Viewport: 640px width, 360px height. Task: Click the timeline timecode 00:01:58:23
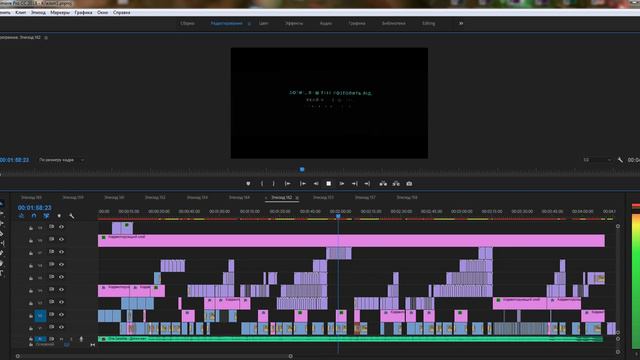click(34, 208)
